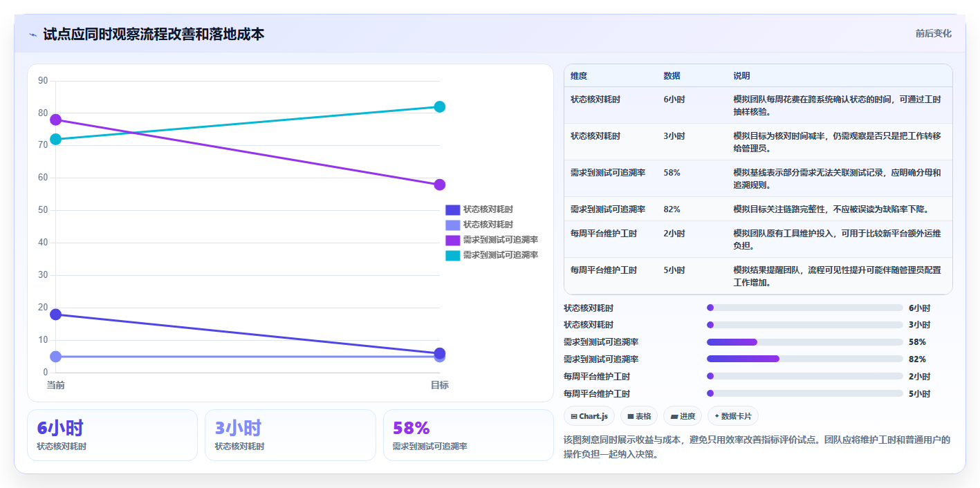Click the description starting 模拟团队原有工具维护投入

point(837,239)
